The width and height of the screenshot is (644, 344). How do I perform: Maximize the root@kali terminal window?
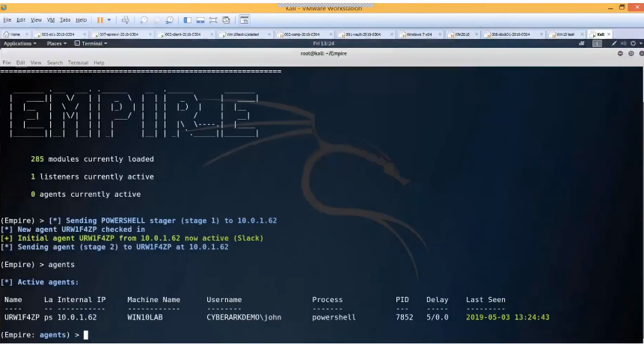pos(631,53)
